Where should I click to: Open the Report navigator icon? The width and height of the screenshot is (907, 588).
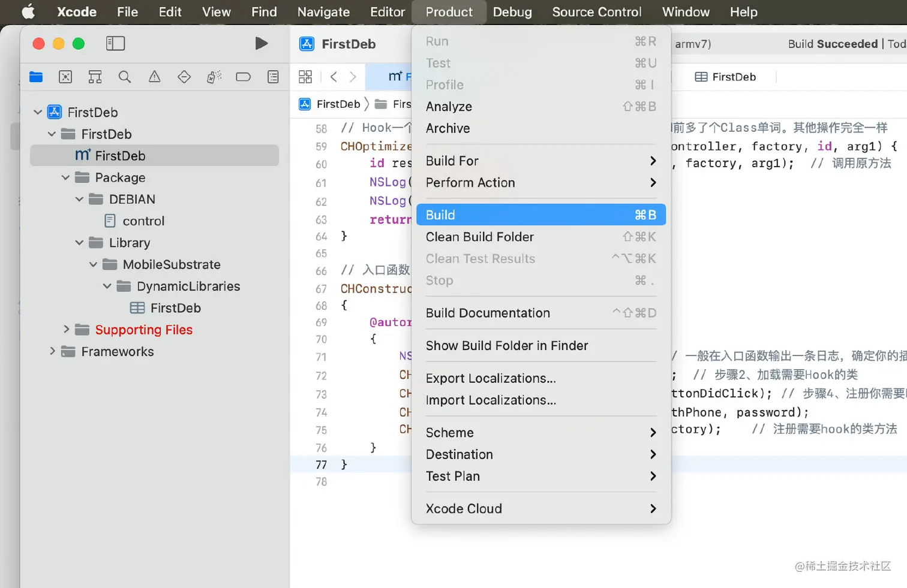(273, 77)
